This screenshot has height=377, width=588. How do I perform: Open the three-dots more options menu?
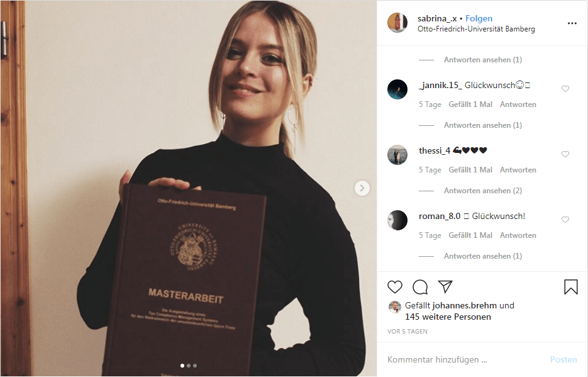pyautogui.click(x=572, y=23)
